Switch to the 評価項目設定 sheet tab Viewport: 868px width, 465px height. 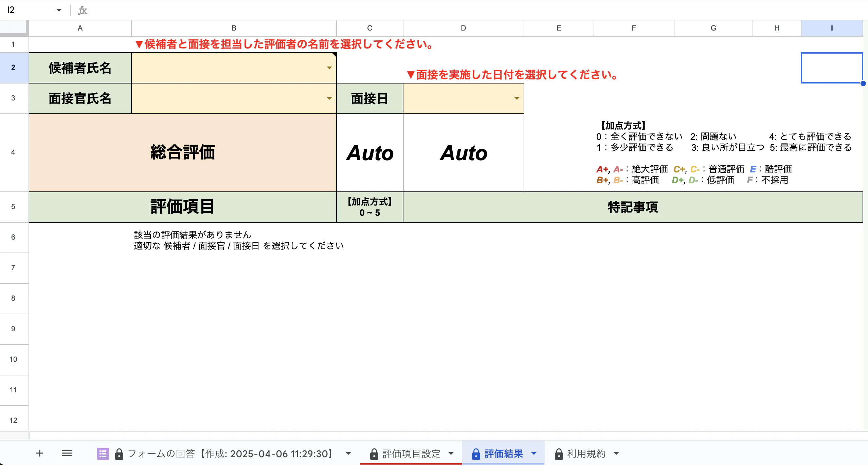(x=411, y=453)
